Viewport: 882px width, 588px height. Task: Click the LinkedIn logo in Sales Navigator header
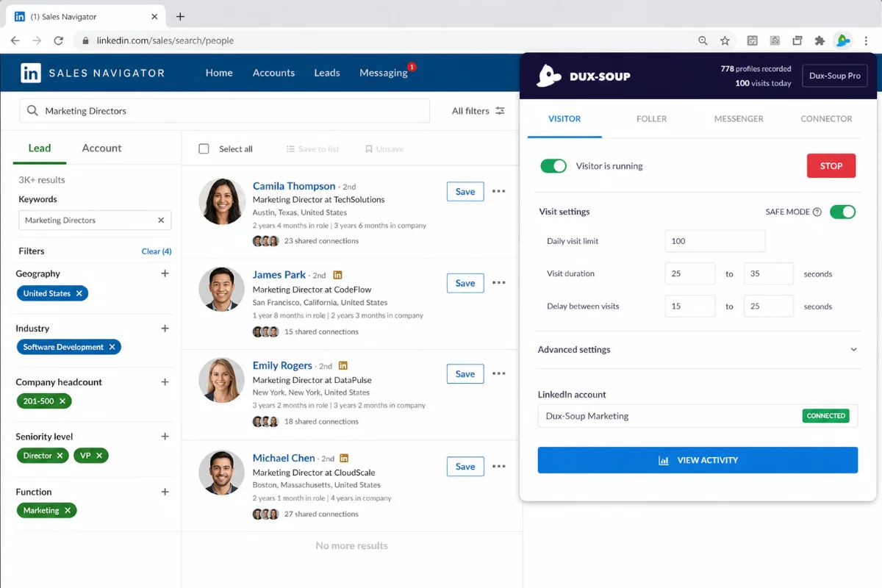[x=31, y=73]
